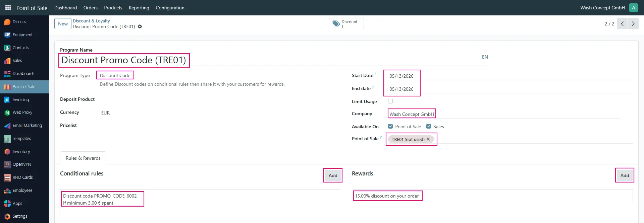Open Dashboards app icon in sidebar
644x223 pixels.
point(7,74)
